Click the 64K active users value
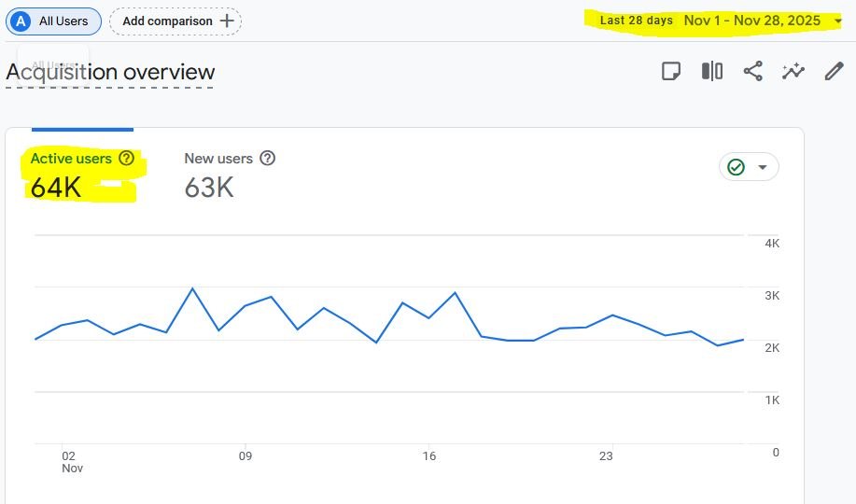Image resolution: width=856 pixels, height=504 pixels. (56, 188)
